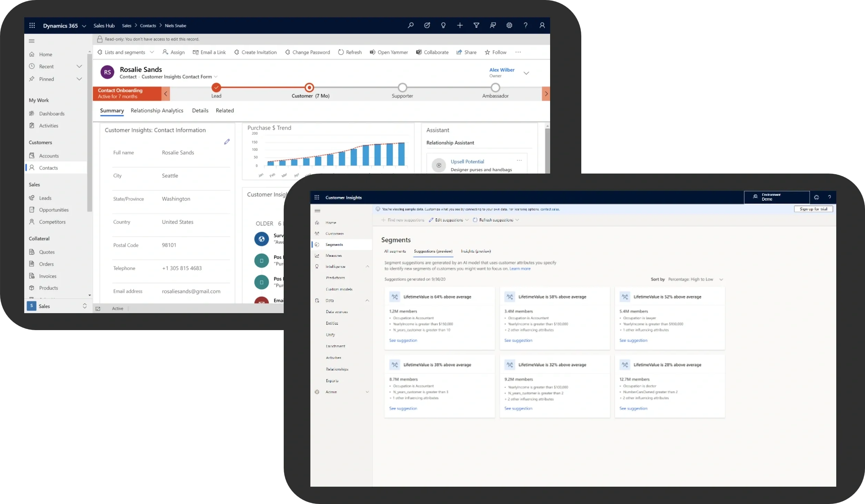Check the box next to the Active status
The height and width of the screenshot is (504, 865).
[98, 308]
